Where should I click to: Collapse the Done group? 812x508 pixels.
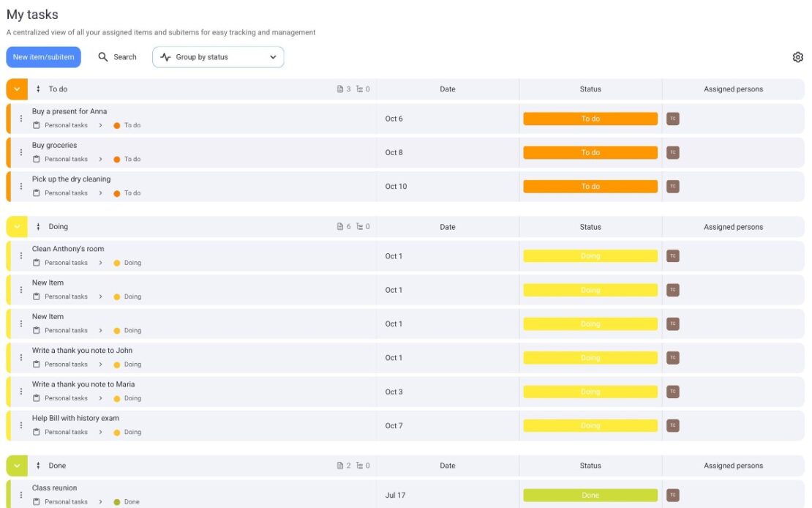(x=17, y=466)
